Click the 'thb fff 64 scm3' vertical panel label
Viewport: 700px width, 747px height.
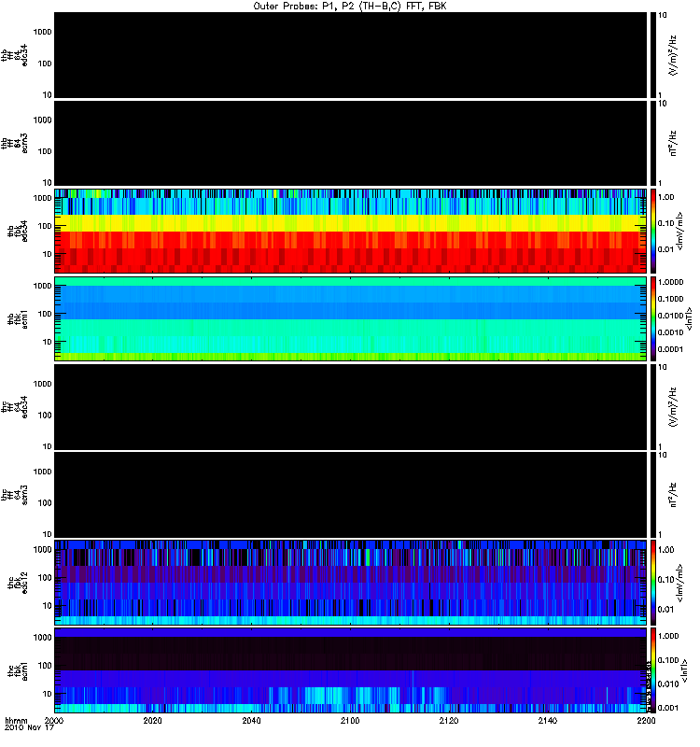[14, 143]
